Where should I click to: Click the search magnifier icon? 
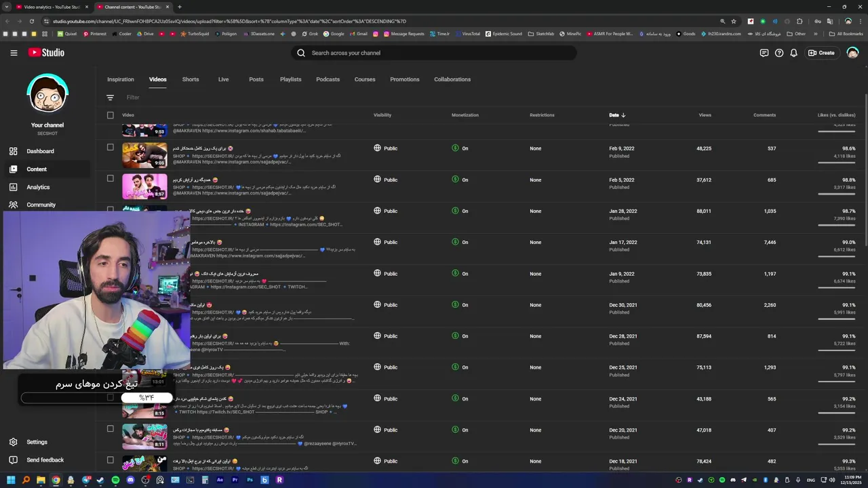(301, 53)
